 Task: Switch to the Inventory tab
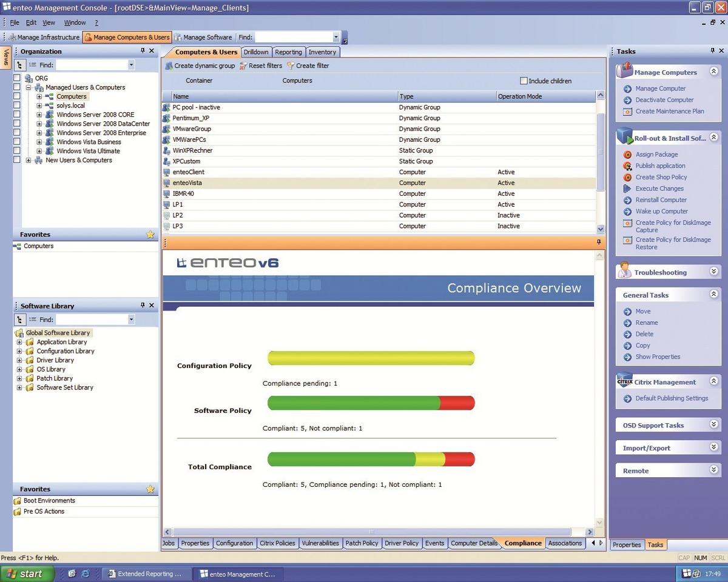pos(322,52)
